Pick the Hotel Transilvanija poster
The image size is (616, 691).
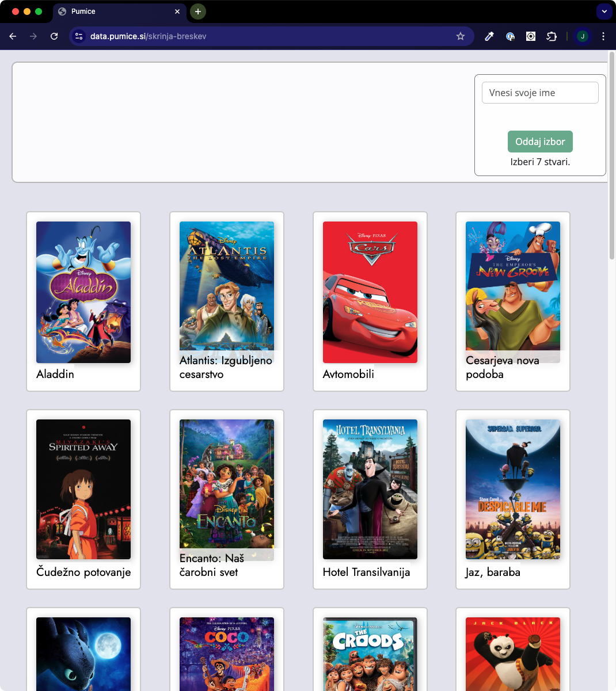370,490
